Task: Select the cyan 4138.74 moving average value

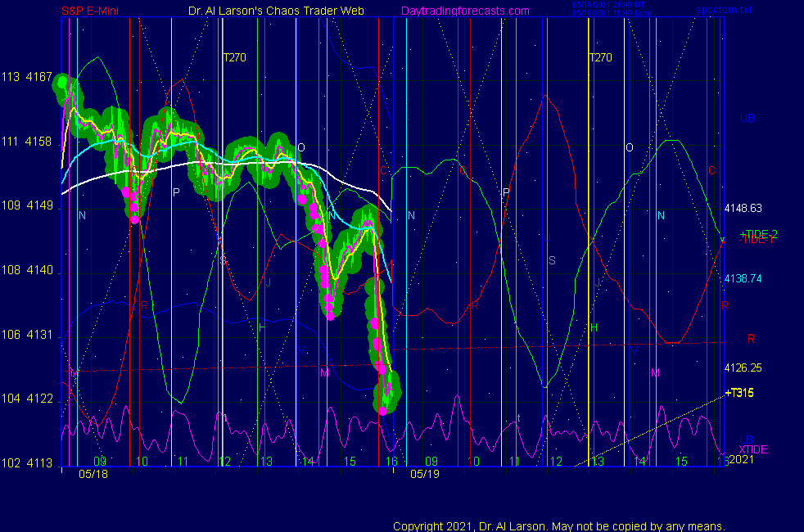Action: pos(743,279)
